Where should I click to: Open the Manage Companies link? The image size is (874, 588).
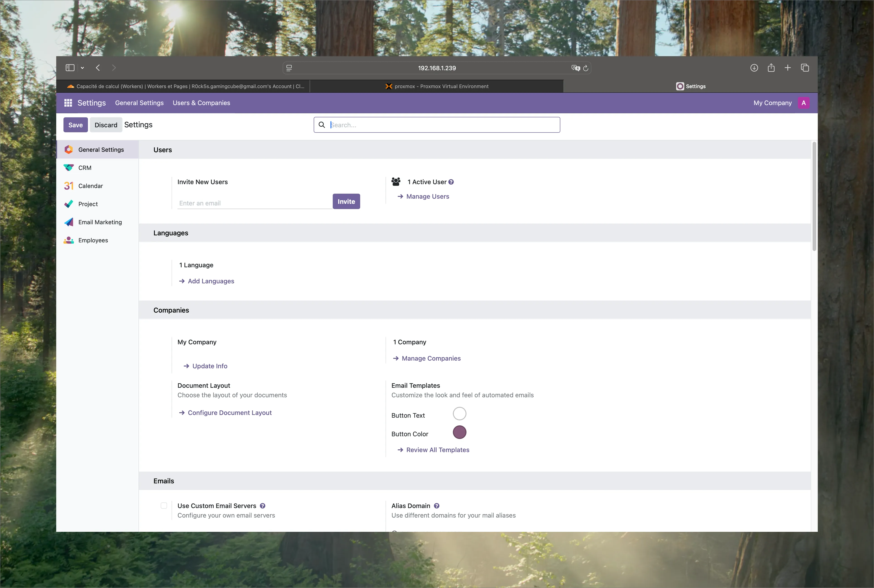coord(431,358)
